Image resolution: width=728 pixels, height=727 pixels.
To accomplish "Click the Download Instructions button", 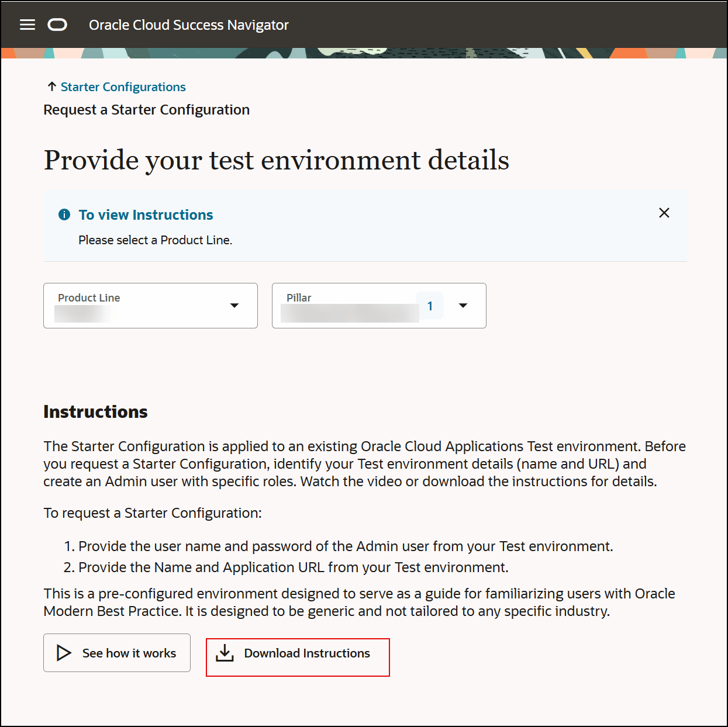I will (x=298, y=657).
